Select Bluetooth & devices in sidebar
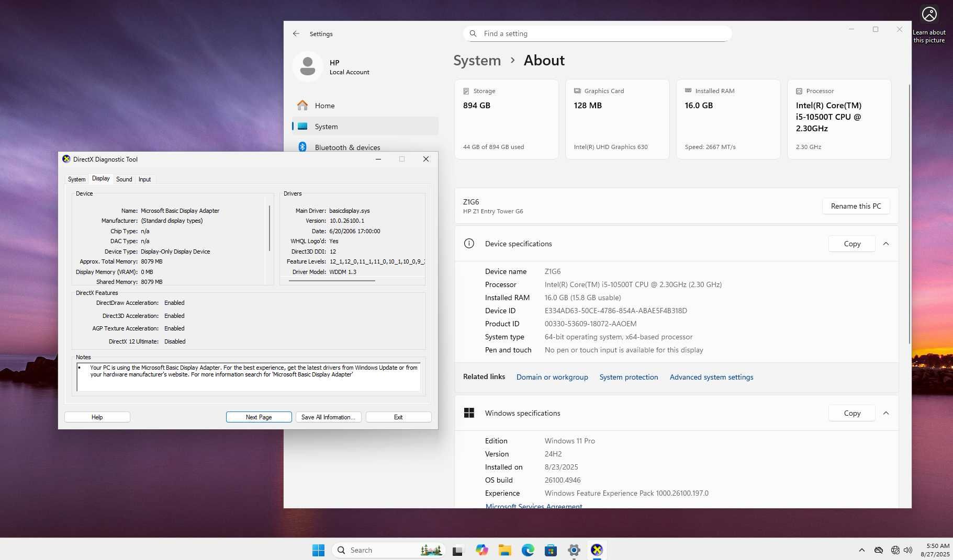 click(x=365, y=147)
